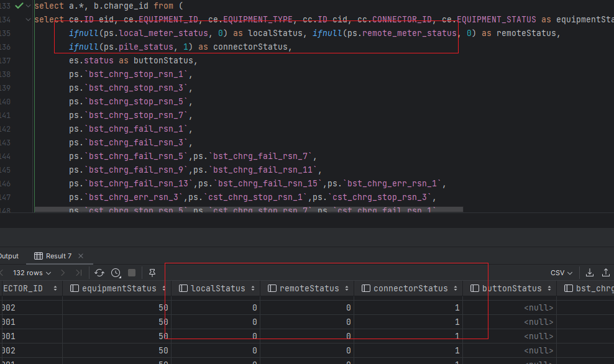Close the Result 7 tab
The height and width of the screenshot is (364, 614).
tap(81, 256)
